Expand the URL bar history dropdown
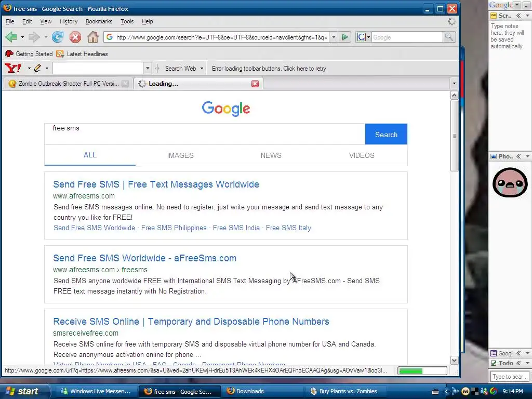This screenshot has width=532, height=399. click(334, 37)
